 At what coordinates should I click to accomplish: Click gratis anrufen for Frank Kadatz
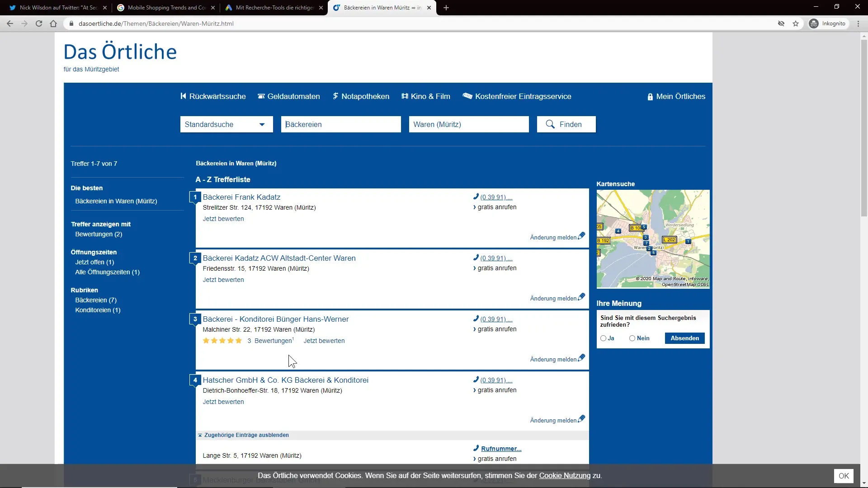tap(497, 207)
